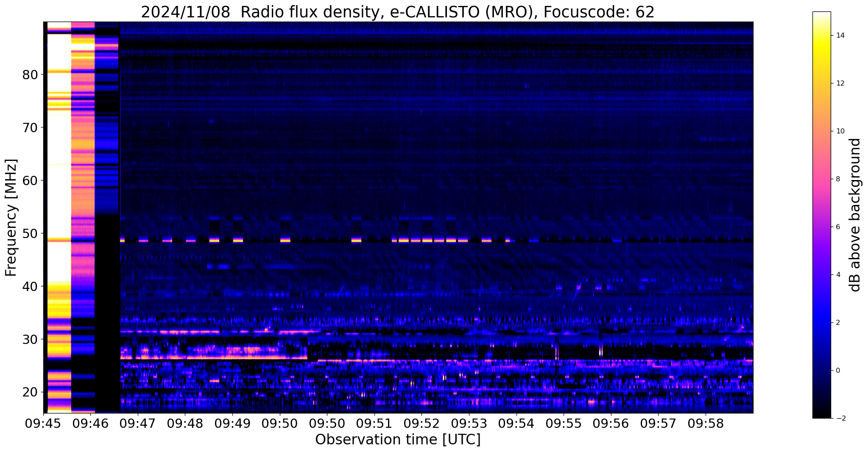Click the plot title showing Focuscode: 62
The image size is (868, 452).
click(x=398, y=12)
